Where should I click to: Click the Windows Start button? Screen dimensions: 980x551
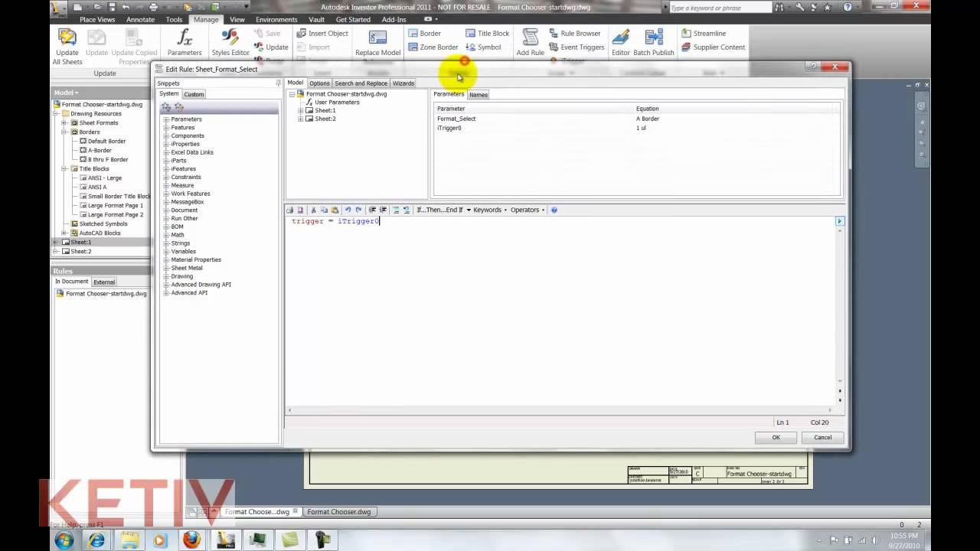pos(64,540)
